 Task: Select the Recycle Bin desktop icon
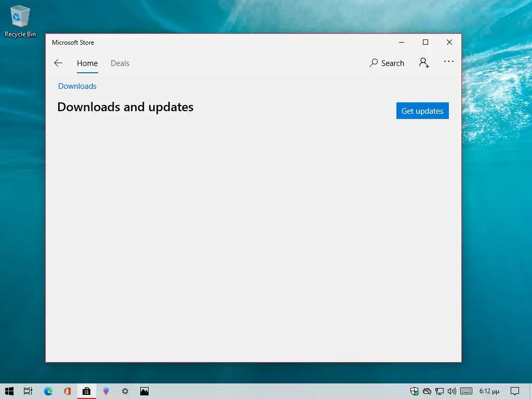pyautogui.click(x=20, y=21)
